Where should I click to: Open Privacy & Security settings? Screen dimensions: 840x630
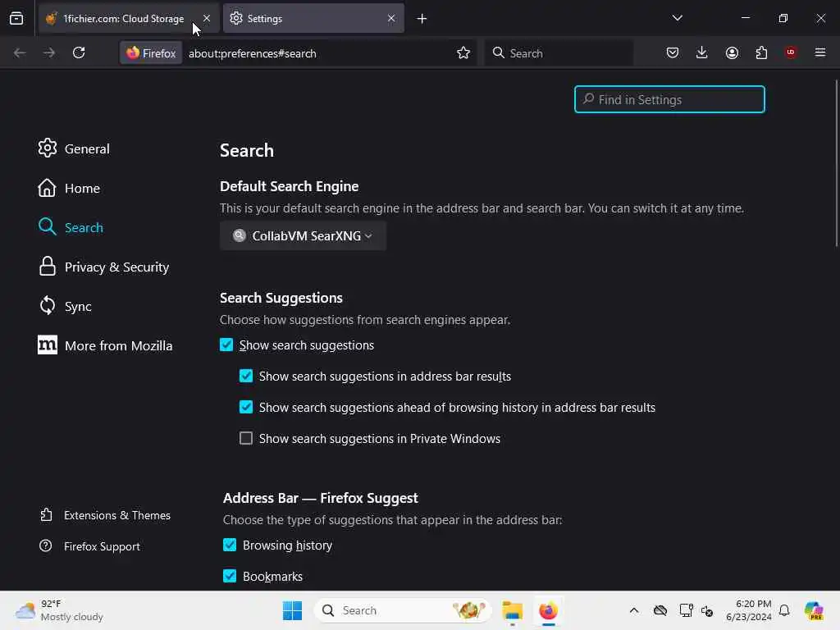[103, 267]
